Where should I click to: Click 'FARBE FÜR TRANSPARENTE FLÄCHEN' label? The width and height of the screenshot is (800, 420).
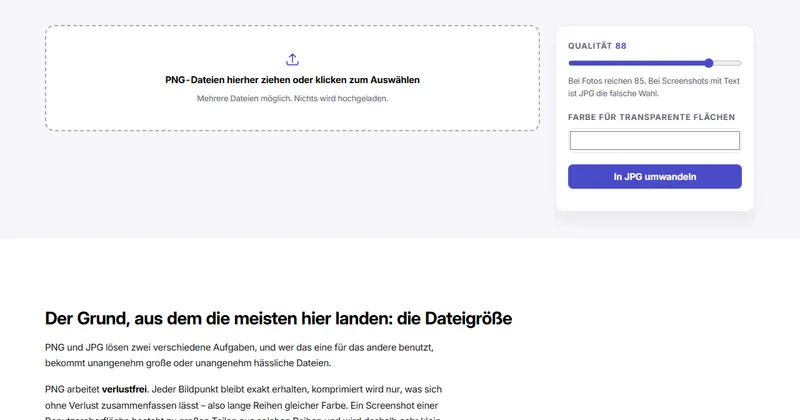tap(652, 117)
